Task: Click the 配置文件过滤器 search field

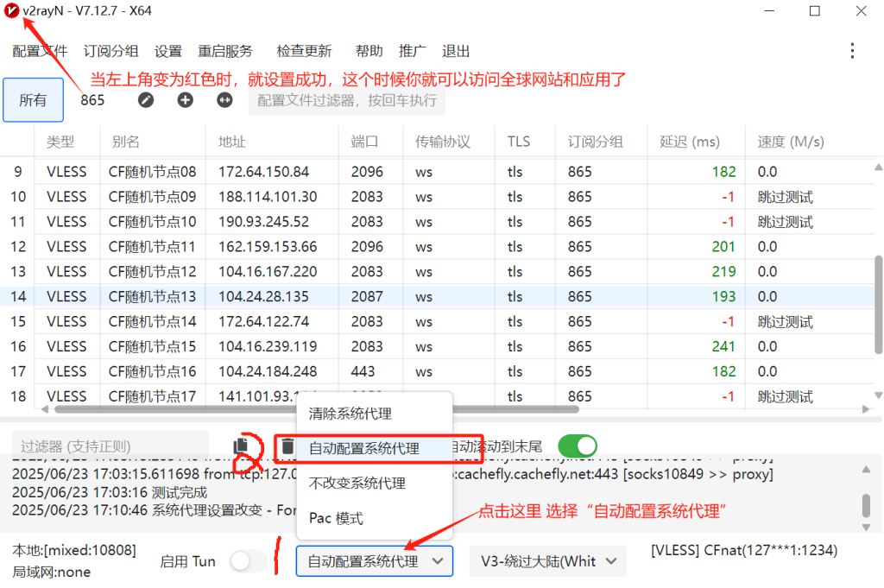Action: coord(347,100)
